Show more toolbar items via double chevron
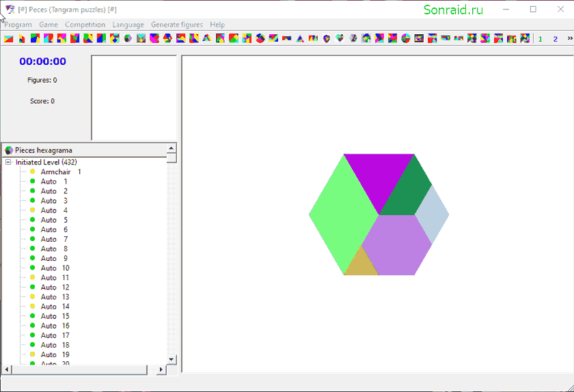The height and width of the screenshot is (392, 574). tap(570, 38)
